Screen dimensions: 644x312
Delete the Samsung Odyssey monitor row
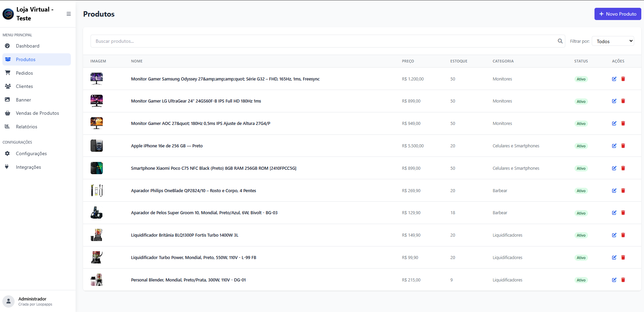[x=623, y=79]
